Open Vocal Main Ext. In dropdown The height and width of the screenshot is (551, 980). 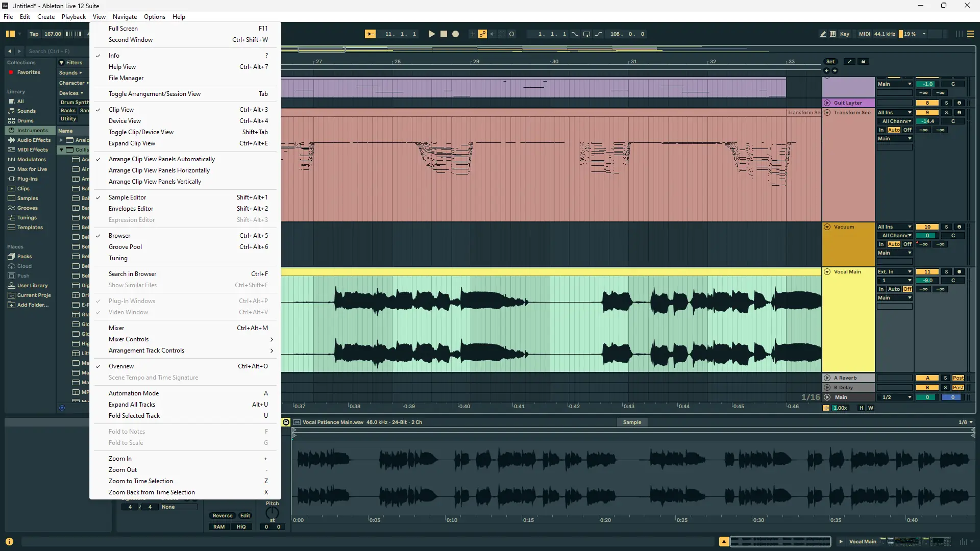point(894,272)
